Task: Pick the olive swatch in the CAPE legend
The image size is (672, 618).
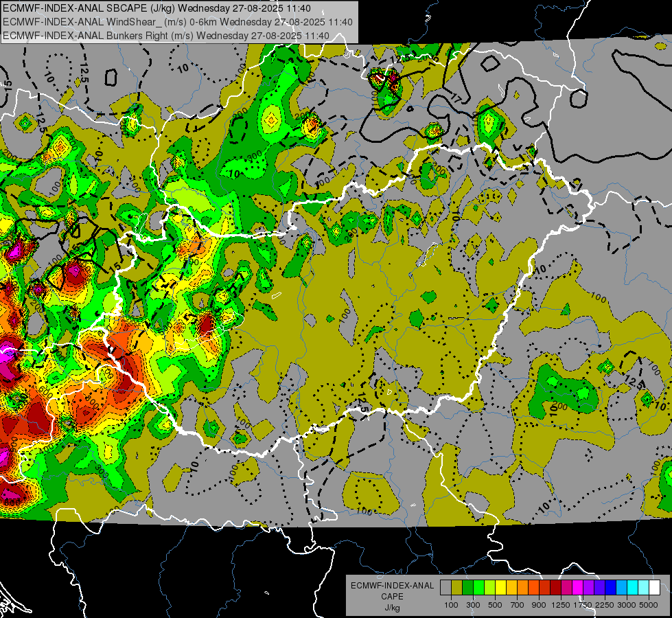Action: tap(457, 587)
